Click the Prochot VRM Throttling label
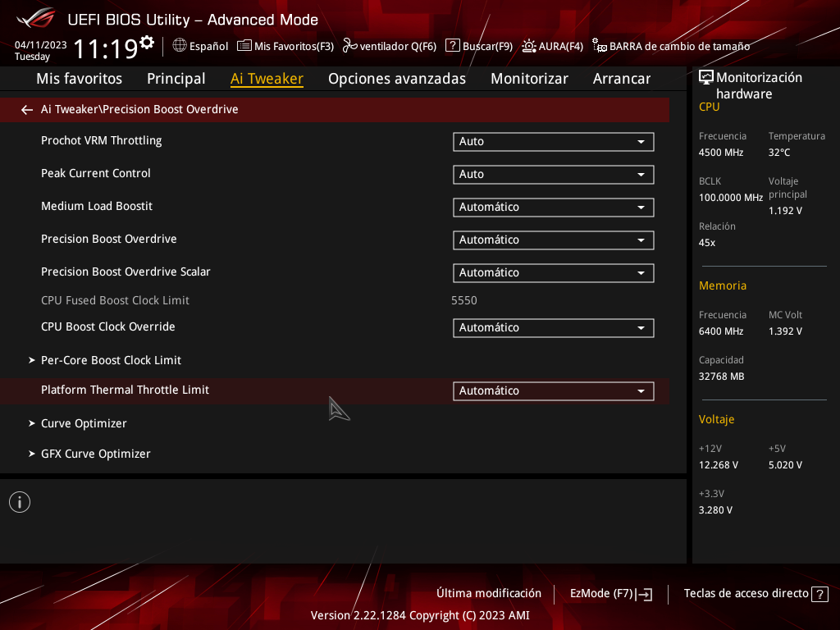The width and height of the screenshot is (840, 630). point(101,140)
